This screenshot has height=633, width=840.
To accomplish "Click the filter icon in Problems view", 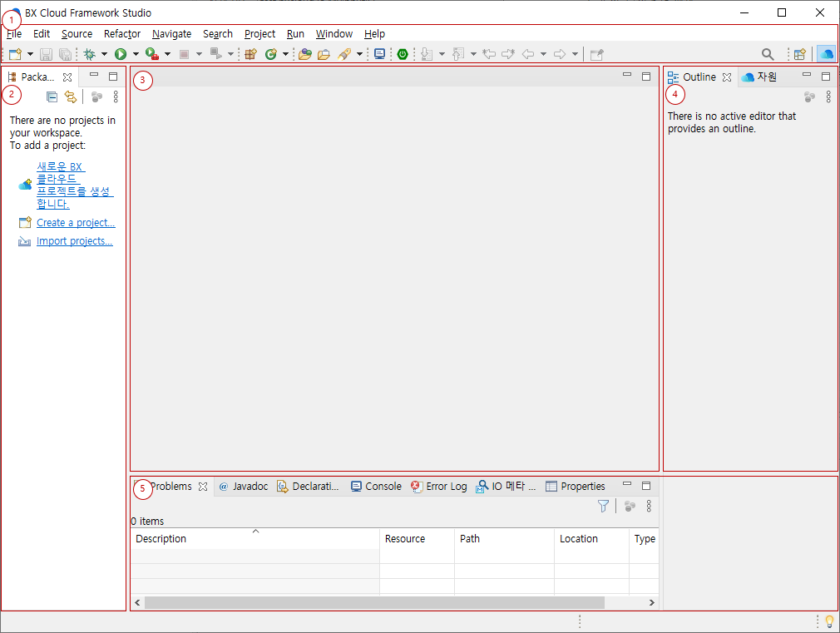I will tap(603, 506).
